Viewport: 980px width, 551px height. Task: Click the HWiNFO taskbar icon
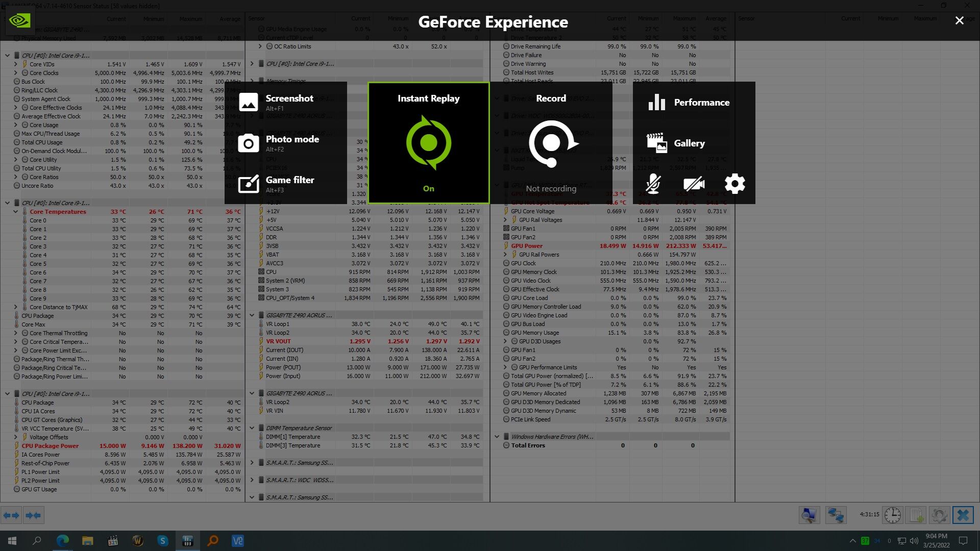point(188,541)
